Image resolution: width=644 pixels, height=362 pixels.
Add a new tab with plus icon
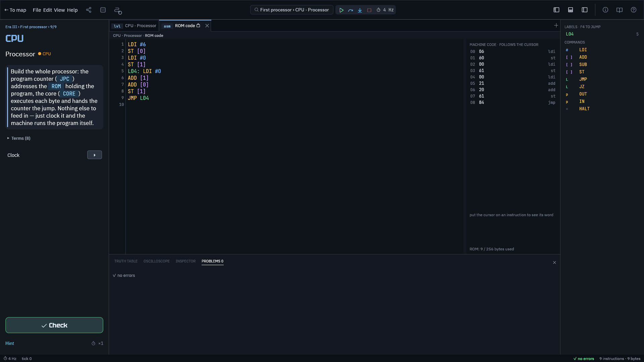tap(556, 25)
